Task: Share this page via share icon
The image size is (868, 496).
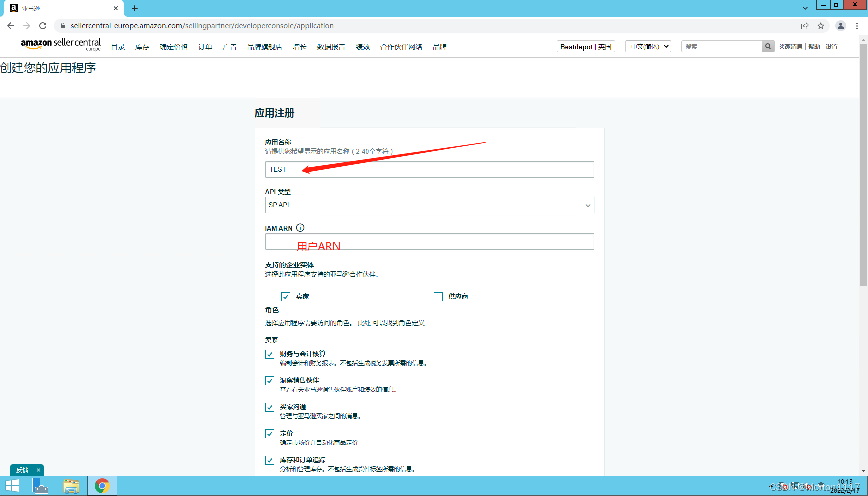Action: tap(805, 26)
